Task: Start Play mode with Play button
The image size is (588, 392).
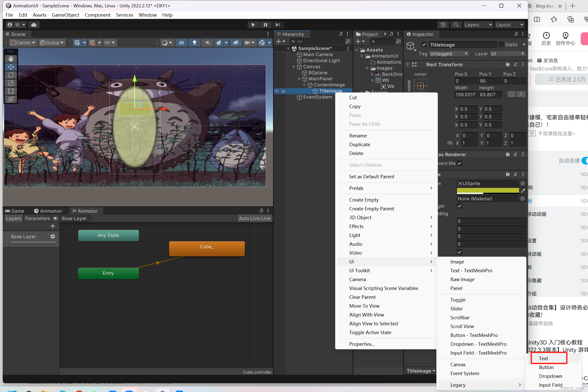Action: coord(253,25)
